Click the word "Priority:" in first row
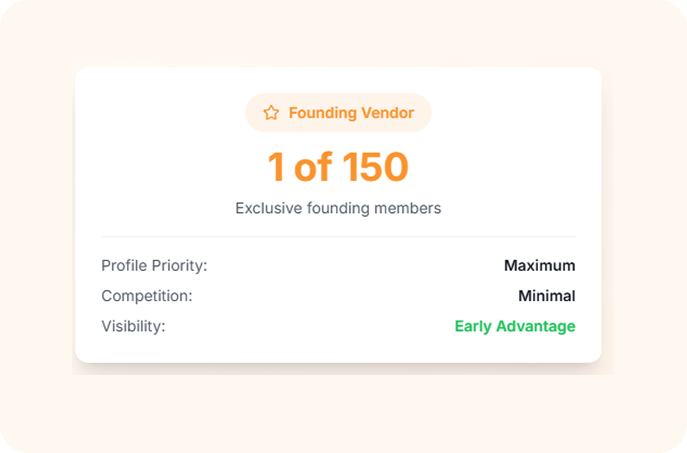This screenshot has height=453, width=687. pyautogui.click(x=180, y=266)
